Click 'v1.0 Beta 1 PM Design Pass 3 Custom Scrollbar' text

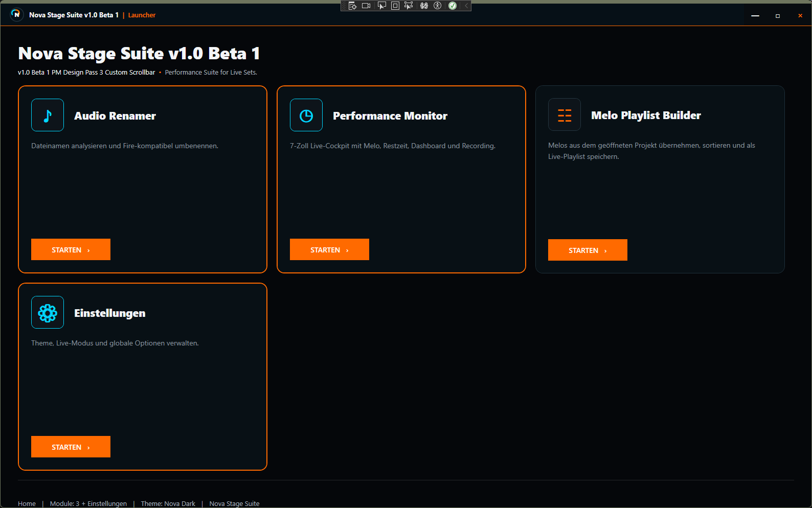86,73
